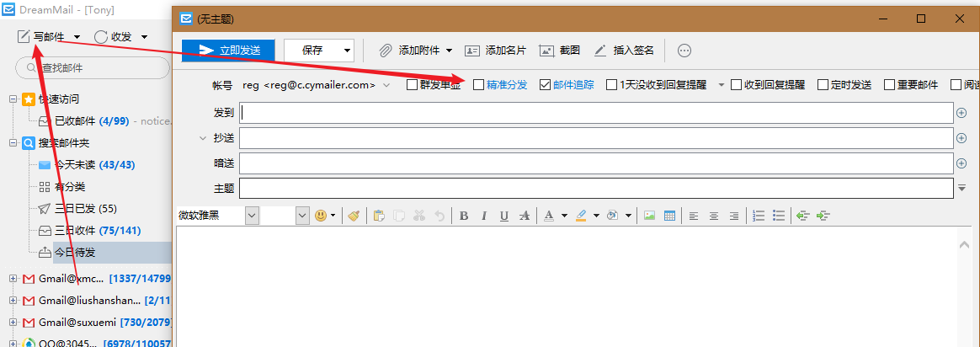Send now with the 立即发送 button
This screenshot has height=347, width=980.
tap(228, 51)
